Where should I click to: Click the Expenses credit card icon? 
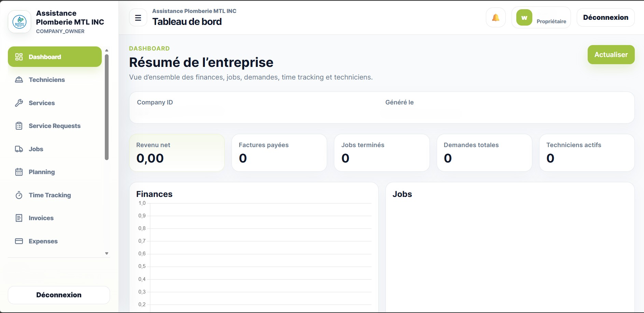(x=19, y=241)
